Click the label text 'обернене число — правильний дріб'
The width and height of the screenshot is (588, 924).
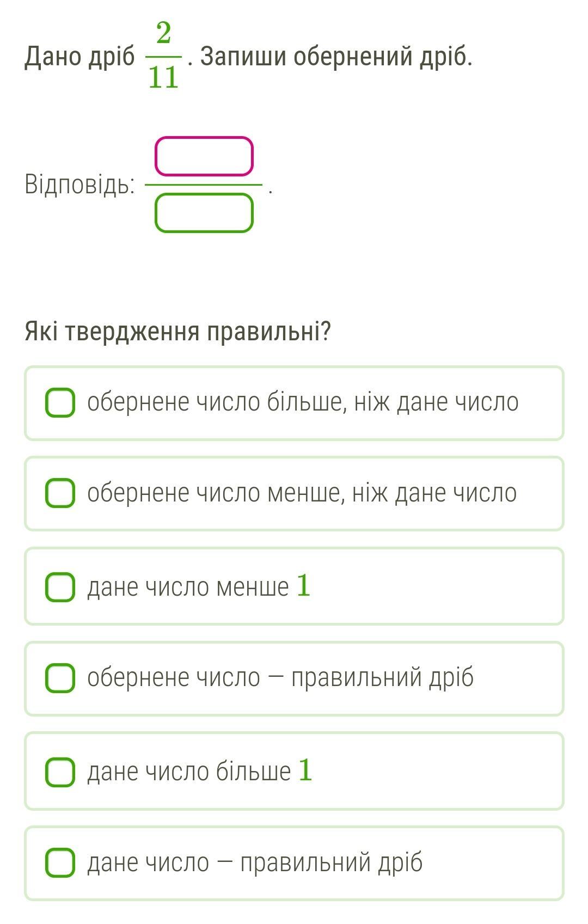click(280, 678)
